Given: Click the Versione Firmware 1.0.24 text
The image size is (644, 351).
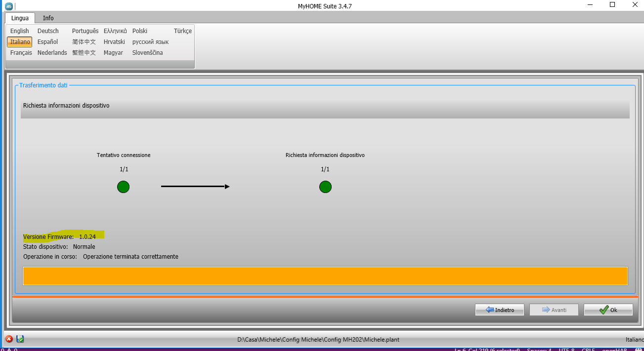Looking at the screenshot, I should [x=59, y=237].
